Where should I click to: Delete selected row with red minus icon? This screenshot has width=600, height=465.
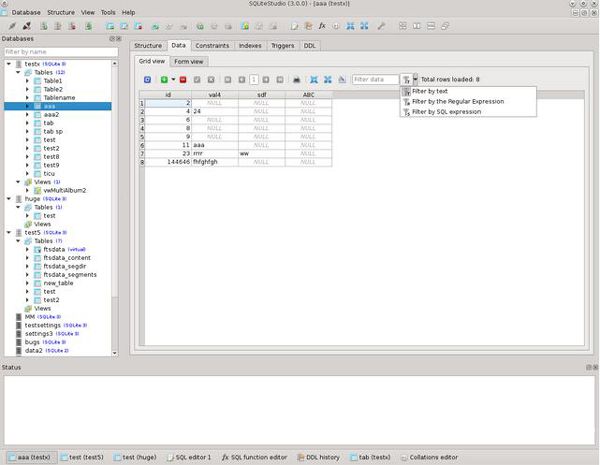[x=183, y=80]
